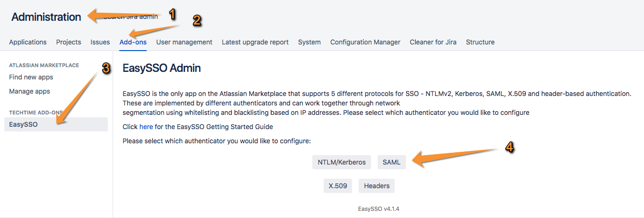Select EasySSO in the sidebar
644x218 pixels.
click(x=56, y=124)
